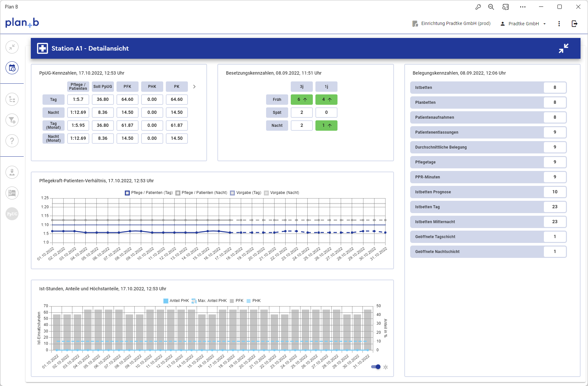Toggle the switch in Ist-Stunden chart
The width and height of the screenshot is (588, 386).
(376, 367)
